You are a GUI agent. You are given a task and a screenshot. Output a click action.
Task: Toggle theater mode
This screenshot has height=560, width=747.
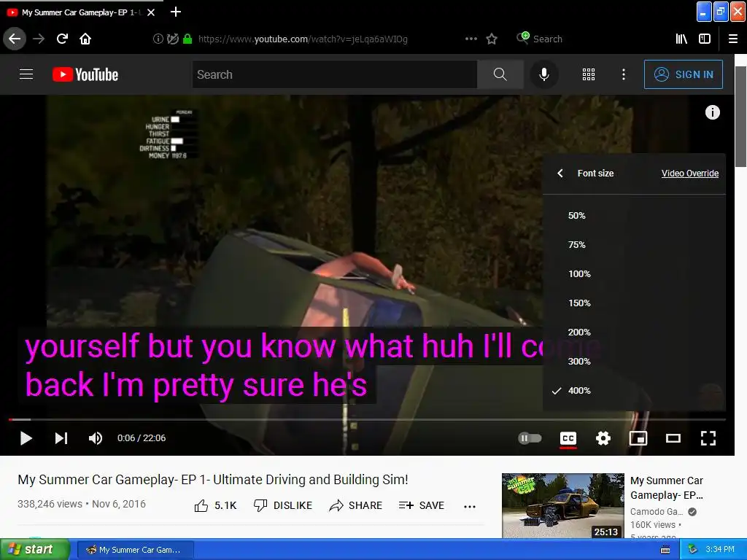click(673, 438)
